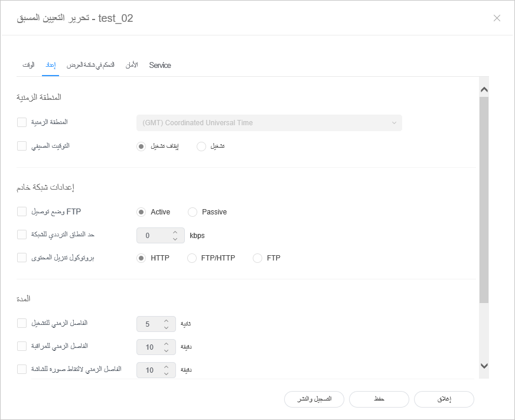Click the bandwidth limit kbps input field
Screen dimensions: 515x420
coord(152,236)
